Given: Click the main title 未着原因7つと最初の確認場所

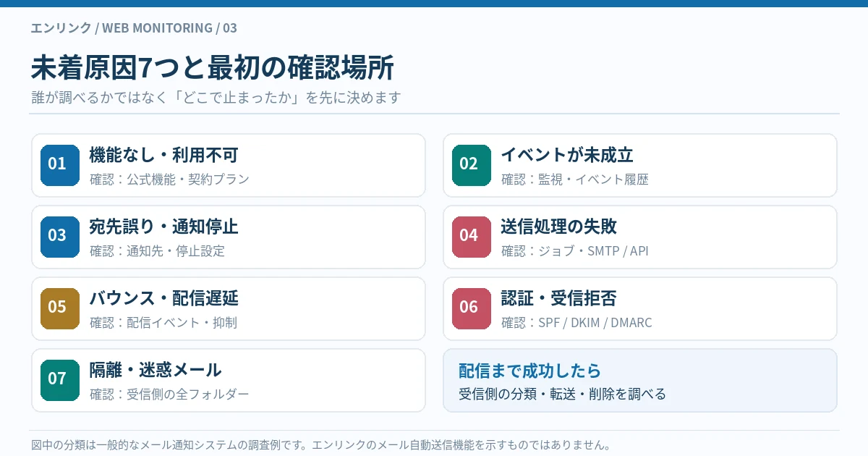Looking at the screenshot, I should (x=212, y=67).
